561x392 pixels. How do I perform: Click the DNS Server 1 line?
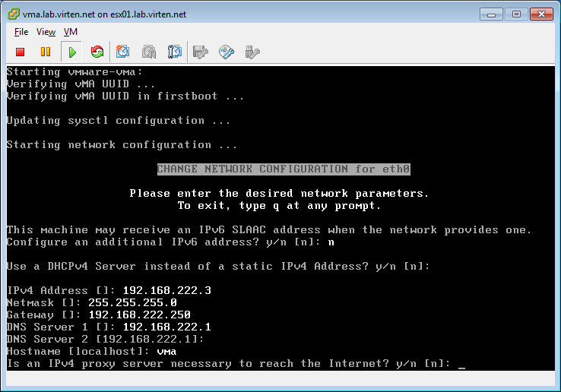click(x=109, y=327)
